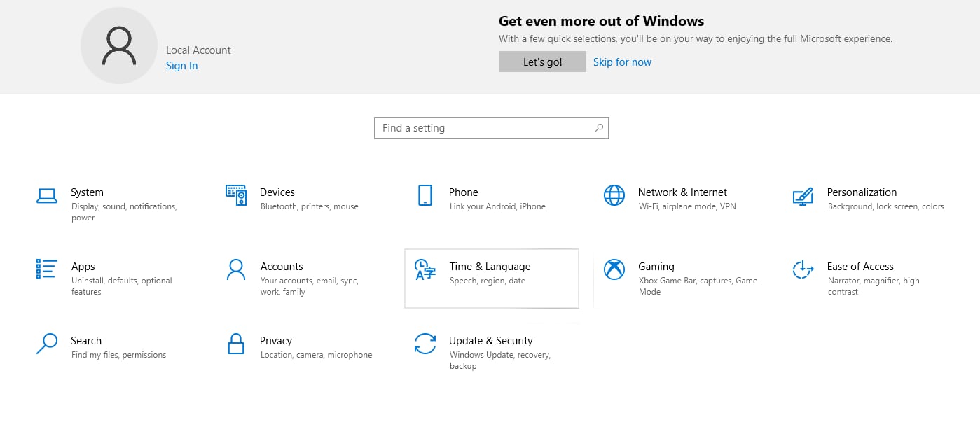The height and width of the screenshot is (422, 980).
Task: Open the Gaming Xbox icon
Action: pyautogui.click(x=614, y=269)
